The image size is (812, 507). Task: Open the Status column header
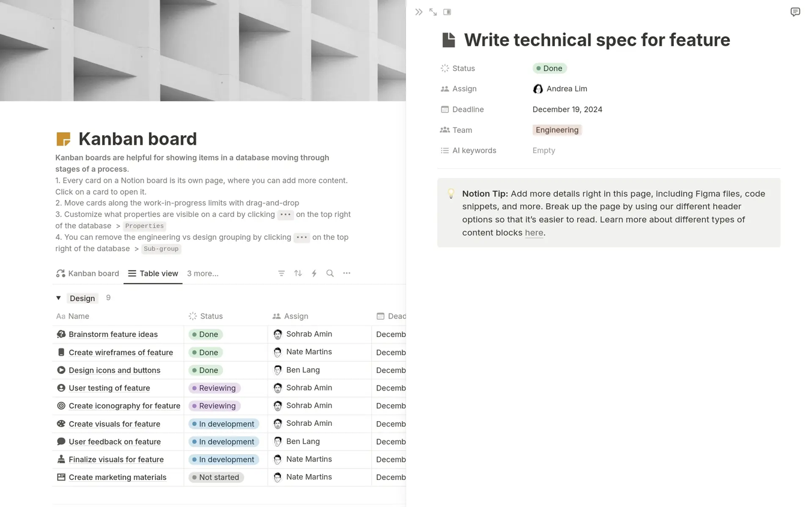point(205,316)
